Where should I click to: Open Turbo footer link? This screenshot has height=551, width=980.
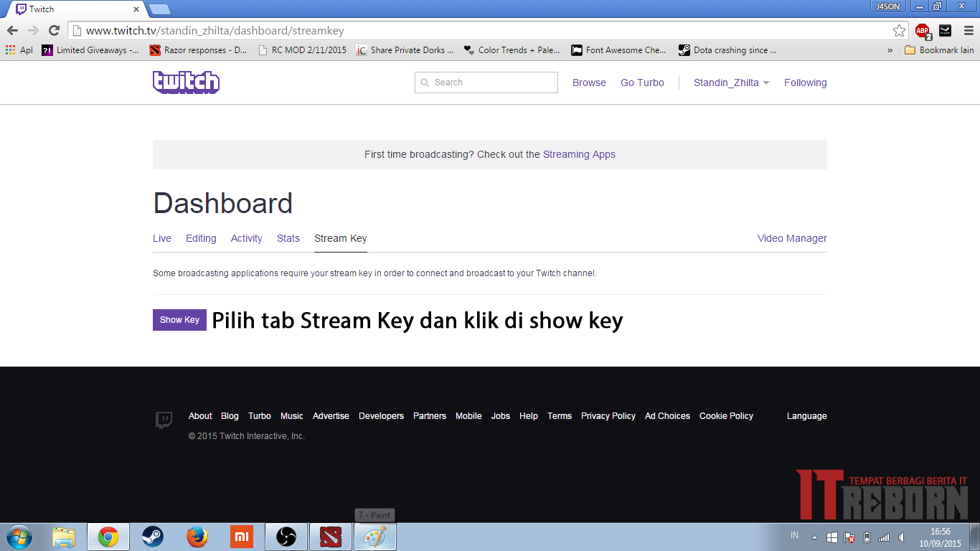tap(260, 416)
